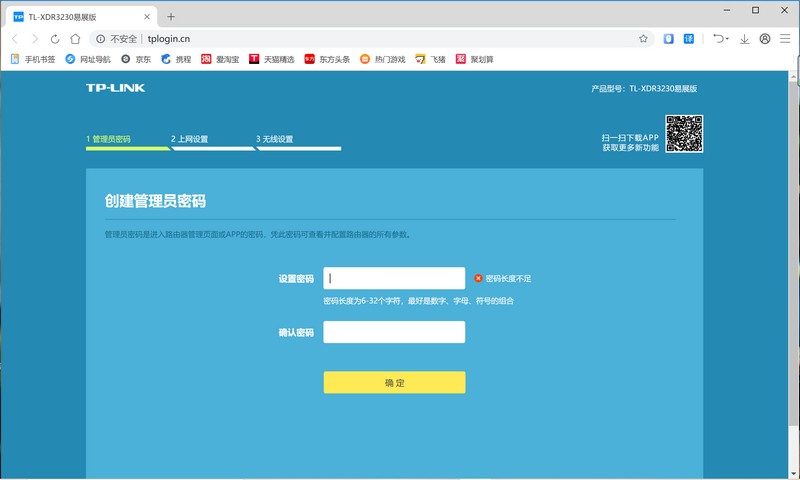800x480 pixels.
Task: Close the TL-XDR3230 tab
Action: coord(147,17)
